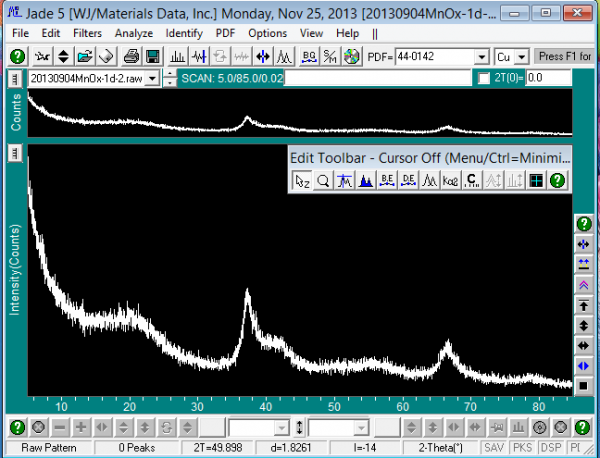Click the left green help icon in bottom toolbar
Viewport: 600px width, 458px height.
(x=17, y=427)
